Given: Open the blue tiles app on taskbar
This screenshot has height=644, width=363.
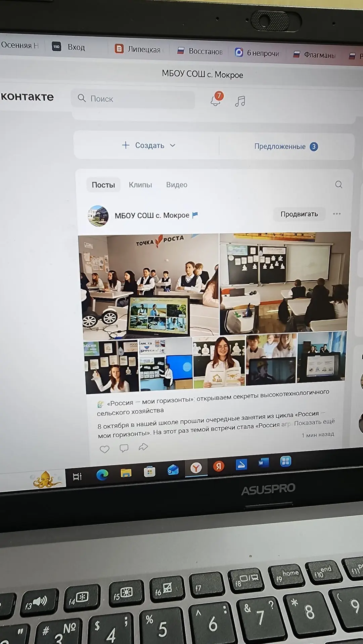Looking at the screenshot, I should tap(285, 461).
